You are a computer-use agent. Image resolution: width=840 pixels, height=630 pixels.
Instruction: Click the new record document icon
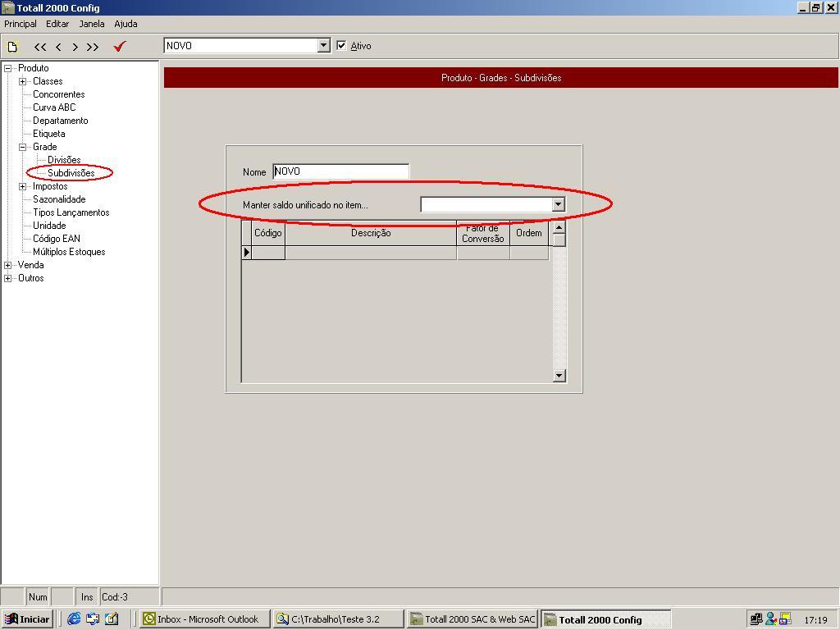pos(12,47)
